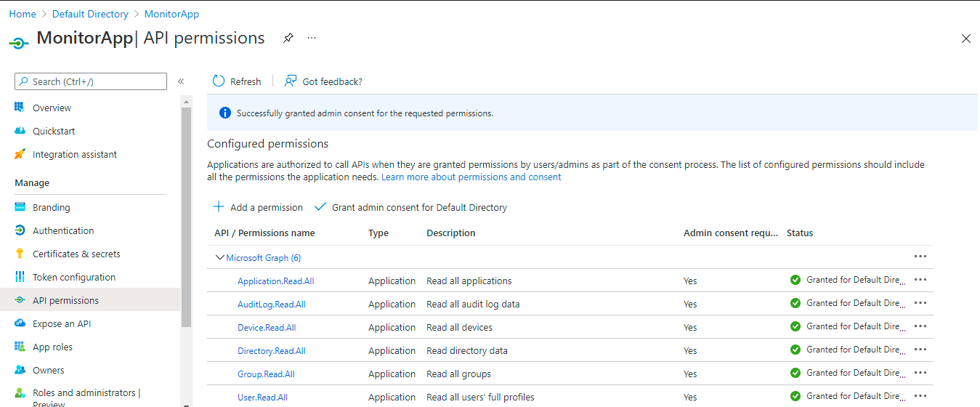The image size is (980, 407).
Task: Open the ellipsis menu for AuditLog.Read.All row
Action: click(x=920, y=303)
